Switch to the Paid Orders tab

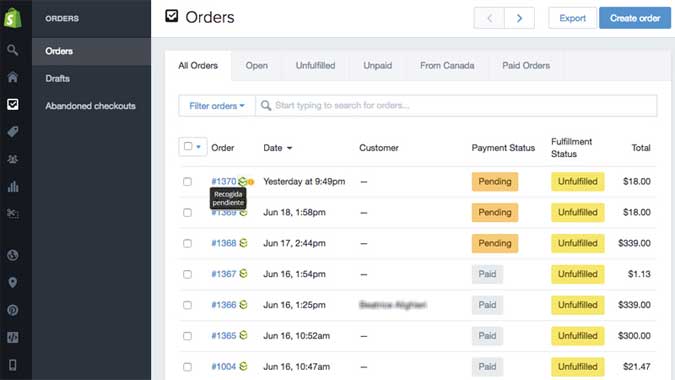(x=526, y=65)
